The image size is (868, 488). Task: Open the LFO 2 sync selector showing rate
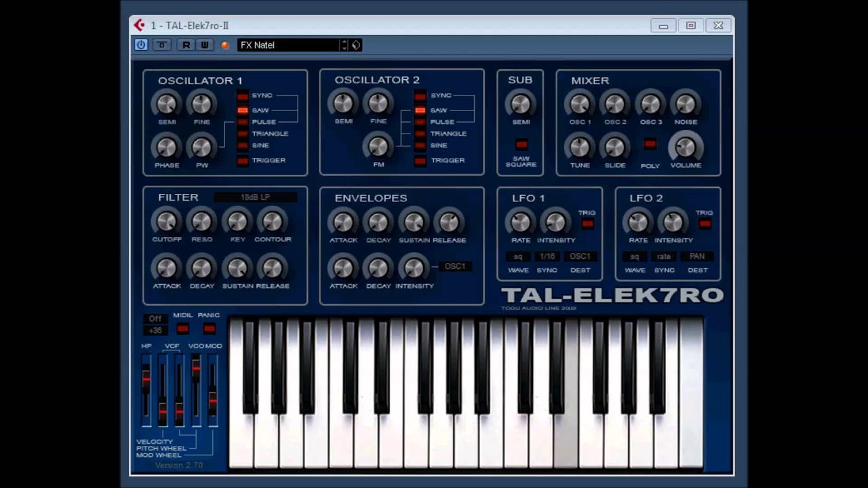point(664,257)
